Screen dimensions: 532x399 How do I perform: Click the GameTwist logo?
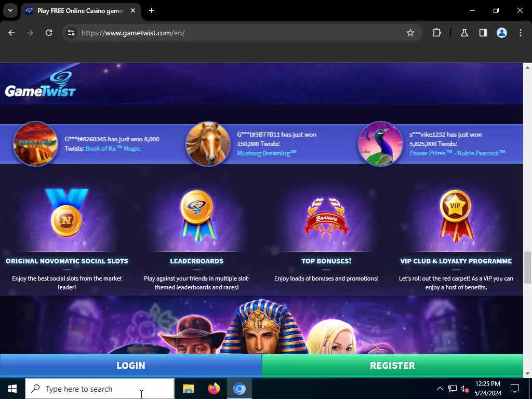[x=40, y=84]
